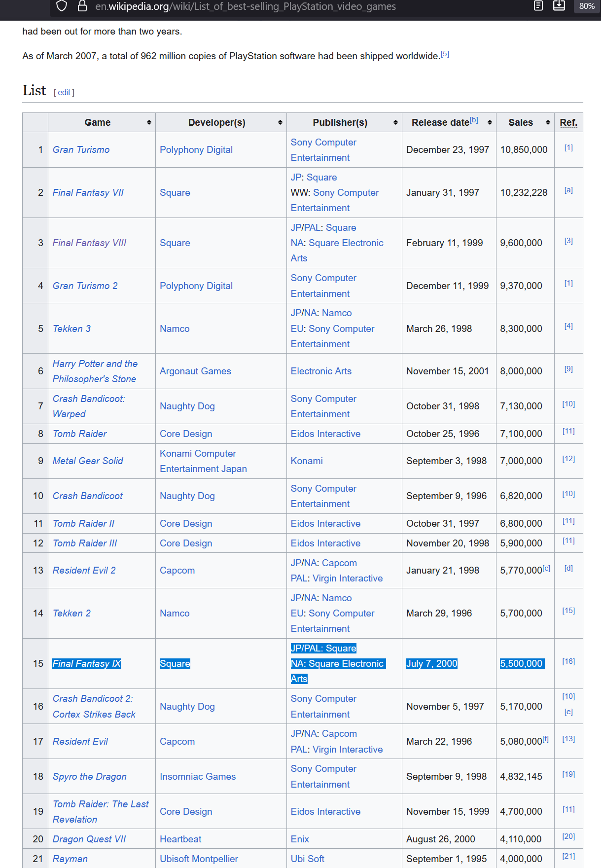Click the Ref. column header abbreviation
The image size is (601, 868).
568,122
